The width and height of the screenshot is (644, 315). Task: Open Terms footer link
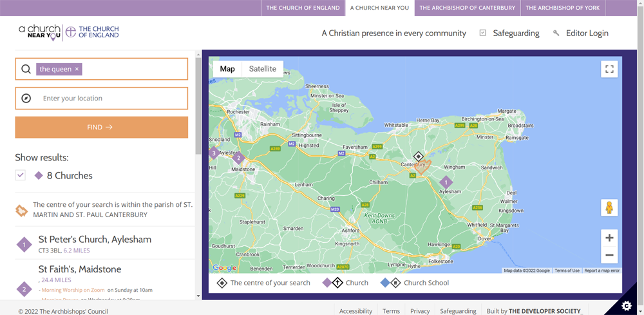pos(391,311)
